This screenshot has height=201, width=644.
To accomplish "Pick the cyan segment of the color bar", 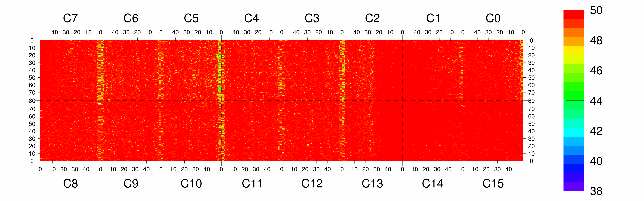I will click(x=573, y=132).
